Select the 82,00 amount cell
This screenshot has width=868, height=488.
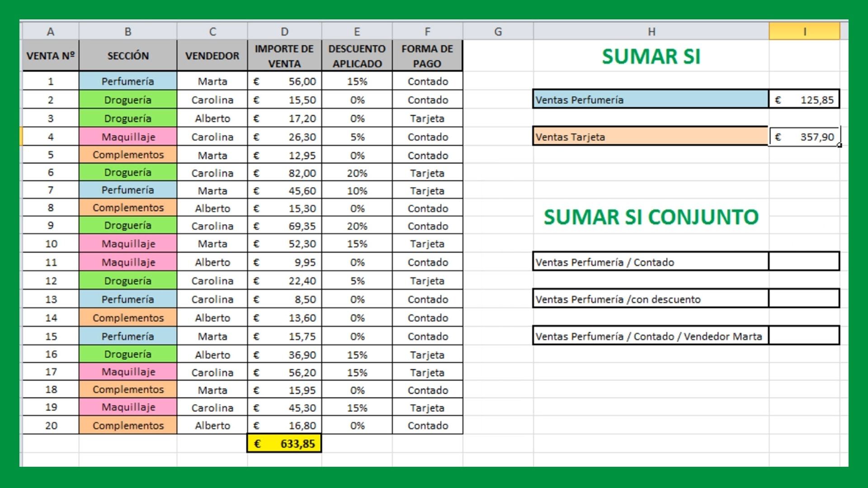(x=284, y=173)
